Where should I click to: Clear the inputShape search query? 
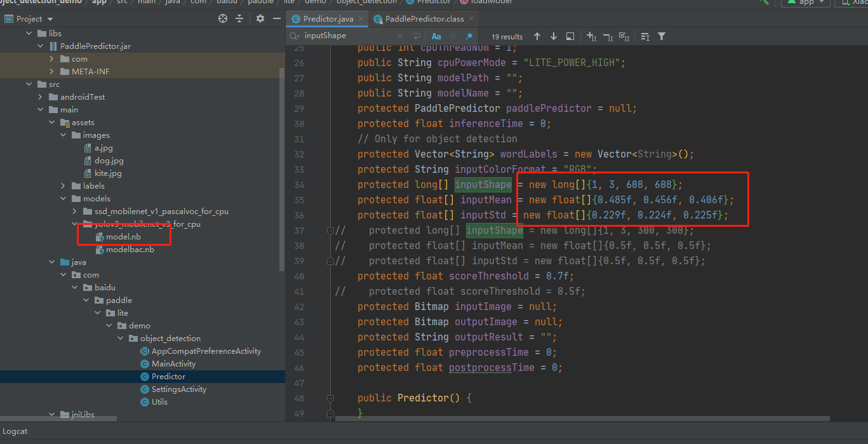(x=400, y=36)
